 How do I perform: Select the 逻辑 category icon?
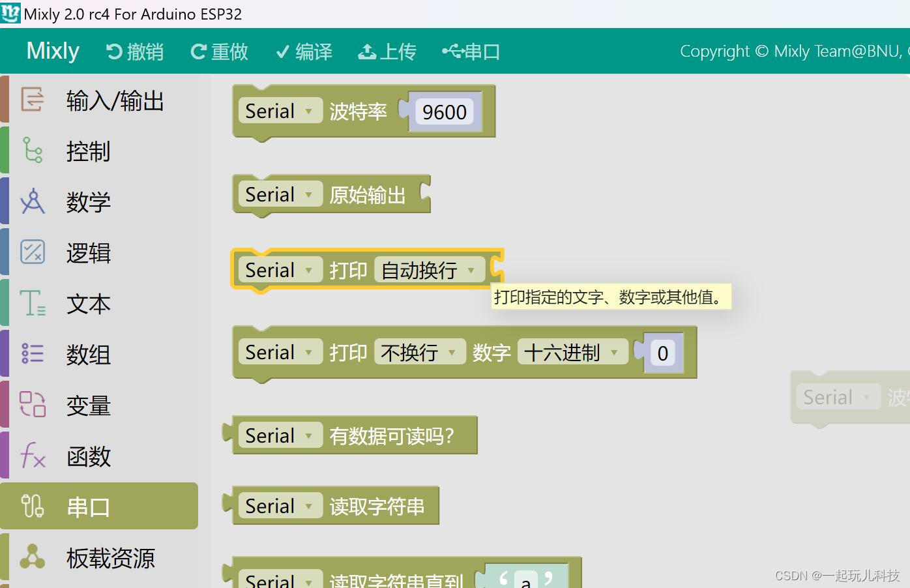pyautogui.click(x=32, y=252)
